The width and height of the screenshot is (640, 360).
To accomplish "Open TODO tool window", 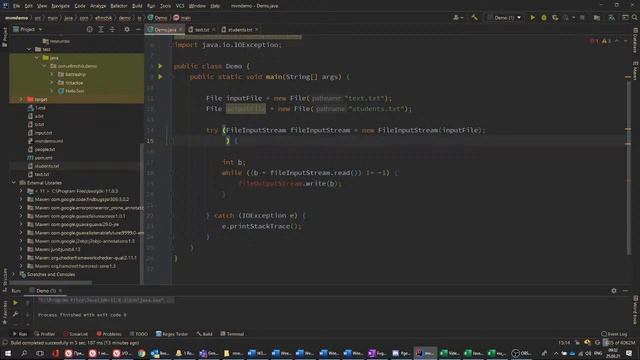I will tap(138, 334).
